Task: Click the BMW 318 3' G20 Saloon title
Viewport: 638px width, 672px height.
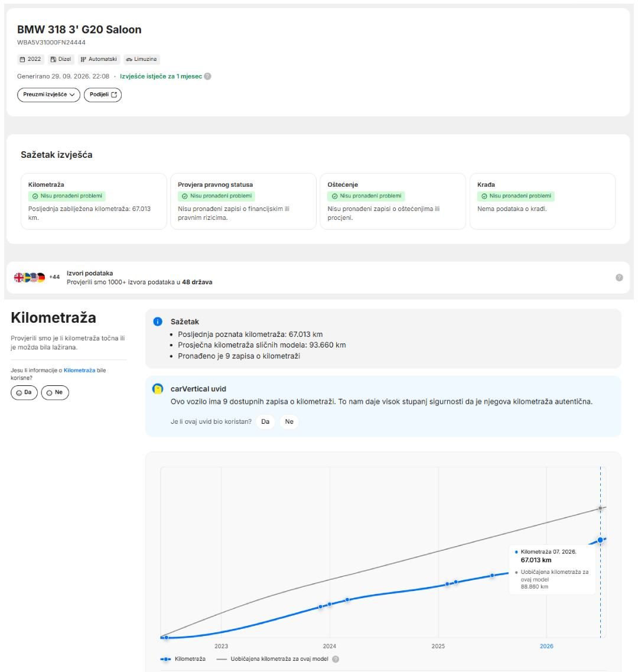Action: pos(79,30)
